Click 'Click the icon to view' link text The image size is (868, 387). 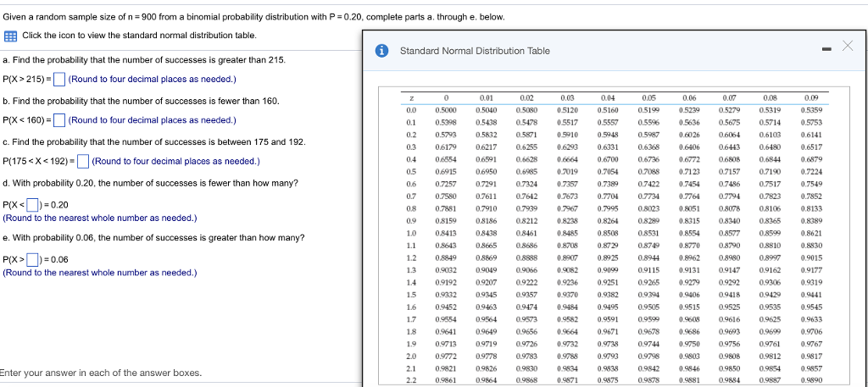tap(140, 36)
